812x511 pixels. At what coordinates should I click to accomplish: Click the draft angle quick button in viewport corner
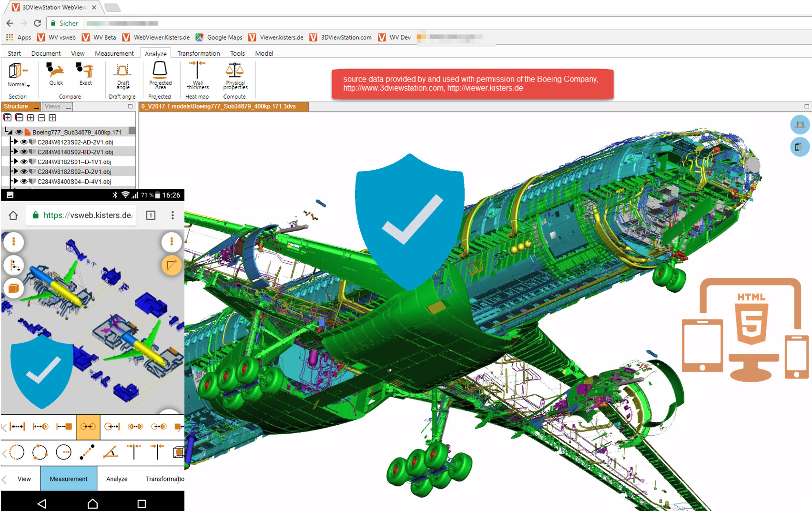pyautogui.click(x=800, y=125)
